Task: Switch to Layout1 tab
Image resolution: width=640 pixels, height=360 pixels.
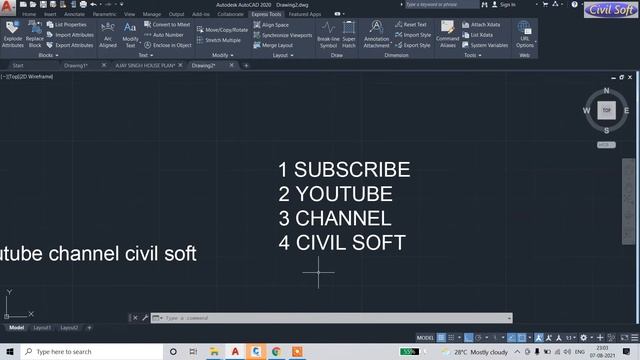Action: pyautogui.click(x=42, y=328)
